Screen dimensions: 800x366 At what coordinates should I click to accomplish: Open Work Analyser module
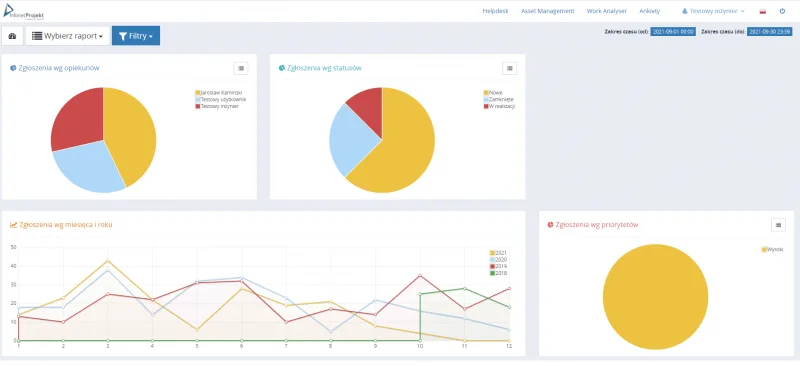click(x=607, y=11)
